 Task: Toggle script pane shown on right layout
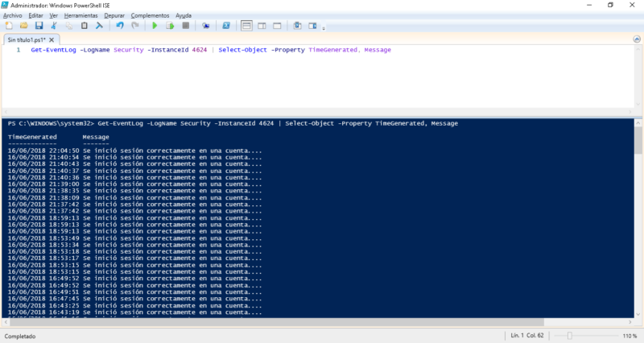pos(262,26)
